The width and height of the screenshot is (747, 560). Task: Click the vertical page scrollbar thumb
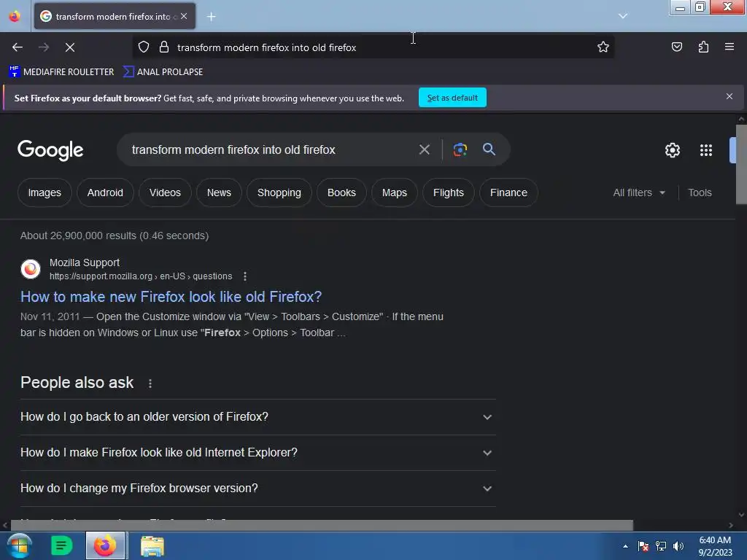point(741,164)
